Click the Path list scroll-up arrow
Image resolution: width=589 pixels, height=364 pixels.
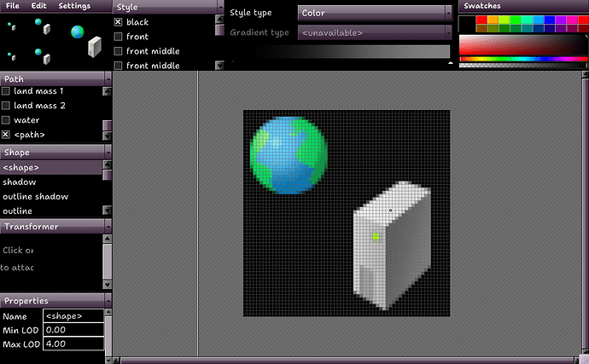click(x=107, y=91)
